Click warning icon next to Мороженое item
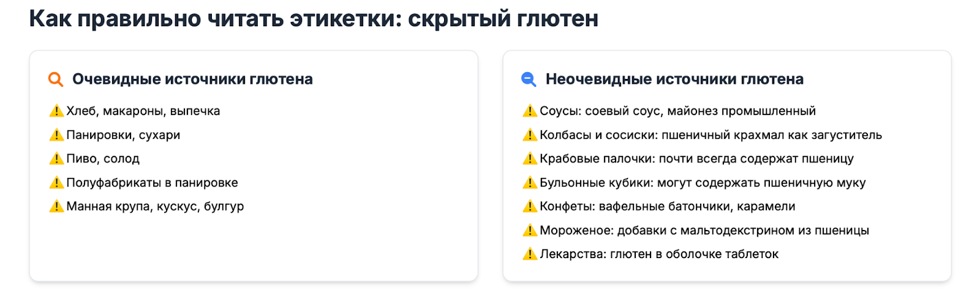 tap(530, 231)
